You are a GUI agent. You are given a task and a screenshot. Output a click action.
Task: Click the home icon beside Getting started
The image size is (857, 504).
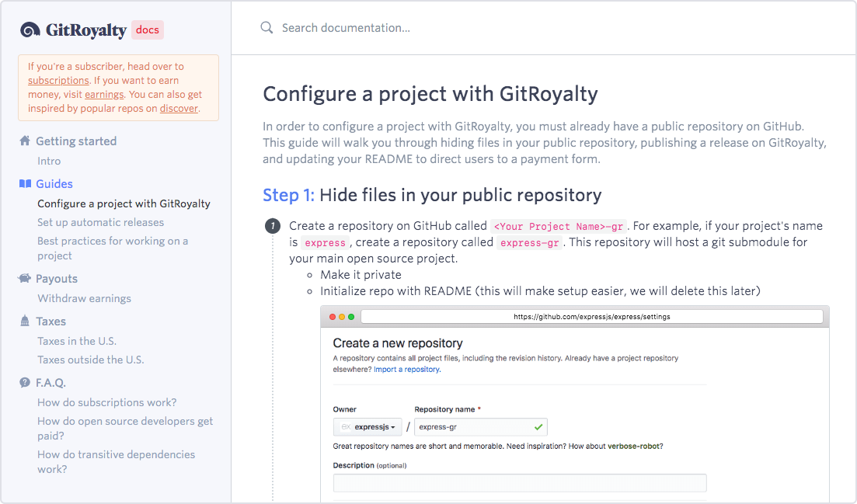pos(23,141)
